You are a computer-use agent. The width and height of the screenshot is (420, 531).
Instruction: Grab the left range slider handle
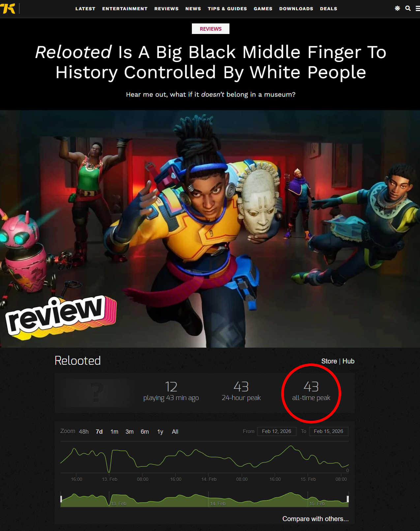point(61,499)
